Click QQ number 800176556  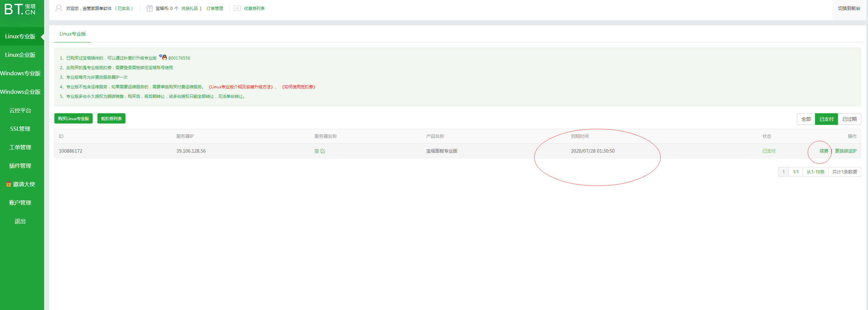[179, 58]
